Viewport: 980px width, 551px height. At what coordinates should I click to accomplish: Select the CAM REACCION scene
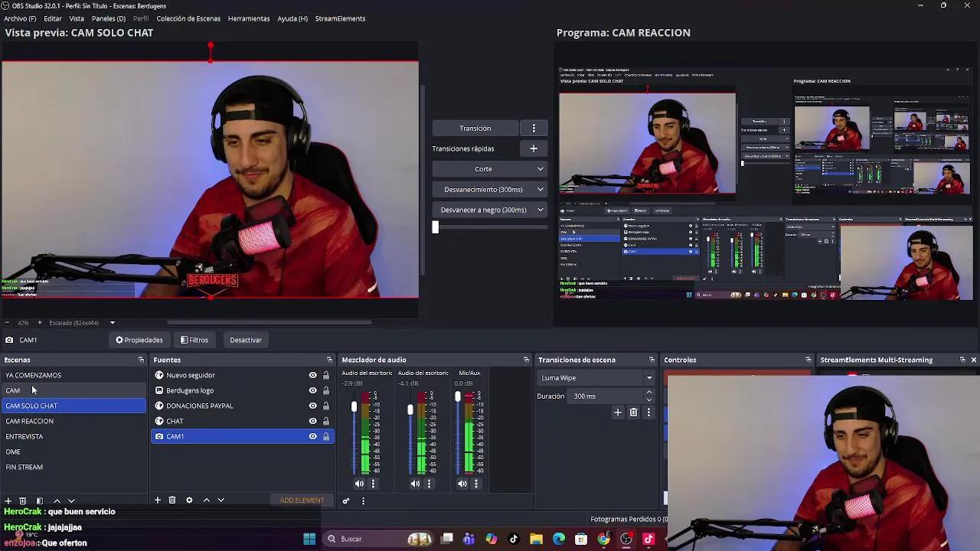[x=73, y=421]
